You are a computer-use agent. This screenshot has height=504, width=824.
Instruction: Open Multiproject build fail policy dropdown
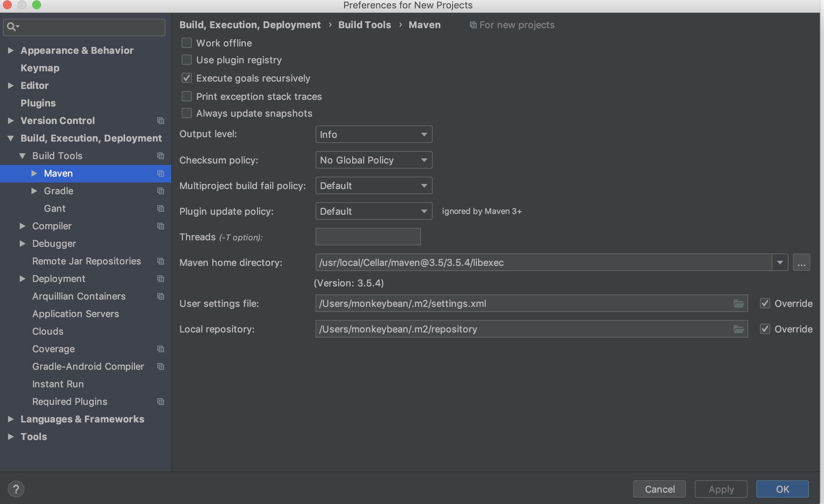click(x=374, y=185)
